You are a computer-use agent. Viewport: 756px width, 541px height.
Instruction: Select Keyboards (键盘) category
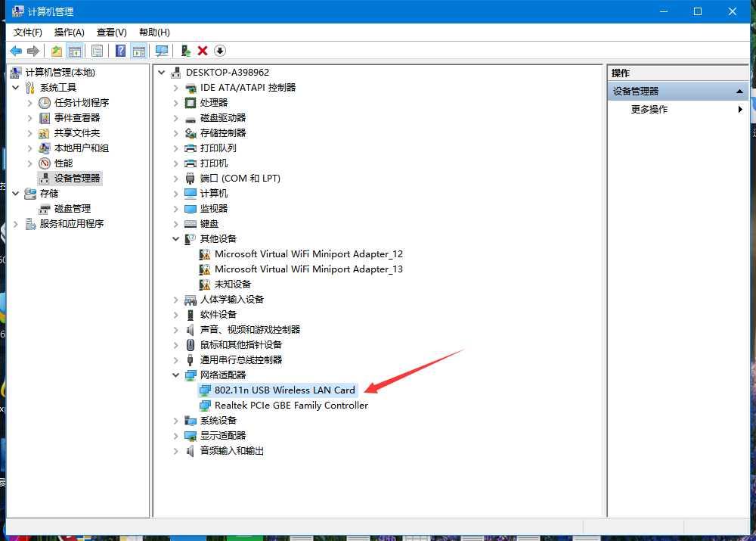[209, 223]
